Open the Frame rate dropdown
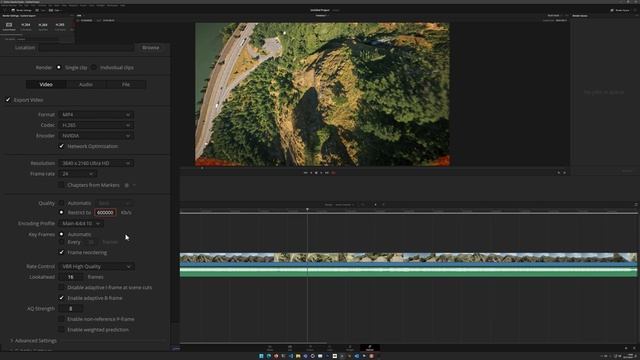 coord(77,174)
